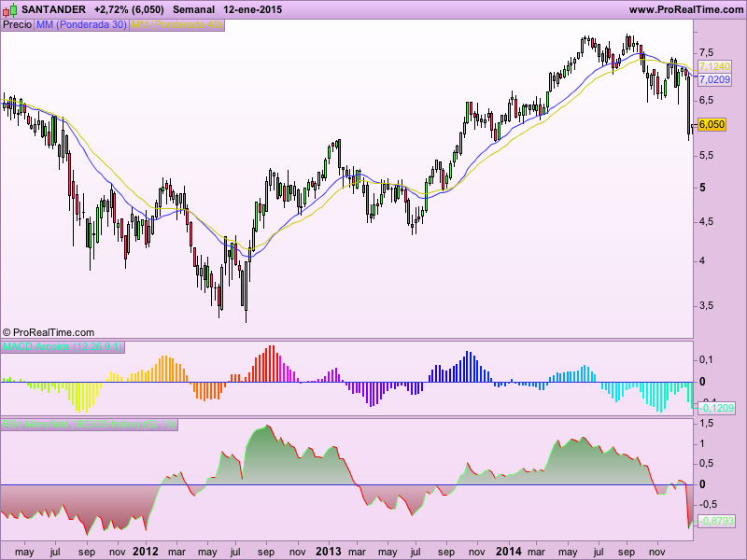Click the -0,1209 MACD value label
Viewport: 747px width, 560px height.
coord(716,408)
